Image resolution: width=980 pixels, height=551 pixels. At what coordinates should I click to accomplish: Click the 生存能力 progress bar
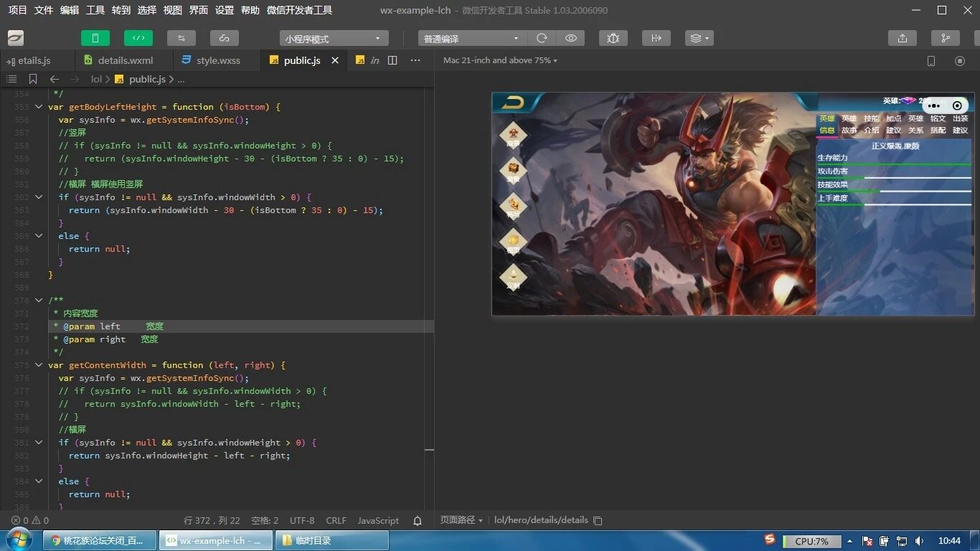click(895, 164)
